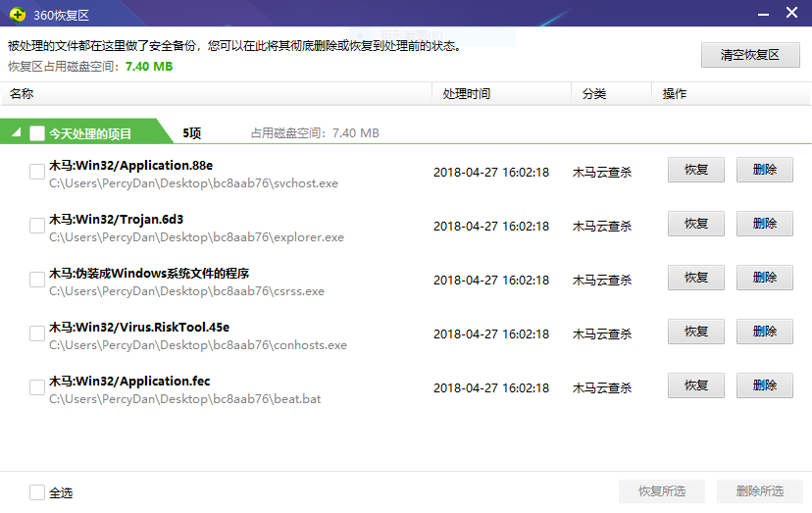Delete explorer.exe via 删除 button
Viewport: 812px width, 513px height.
tap(765, 224)
